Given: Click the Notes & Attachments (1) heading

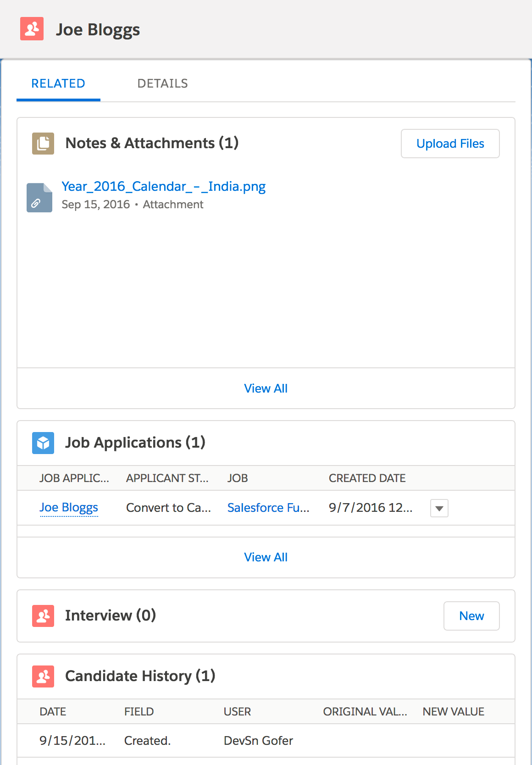Looking at the screenshot, I should tap(152, 143).
